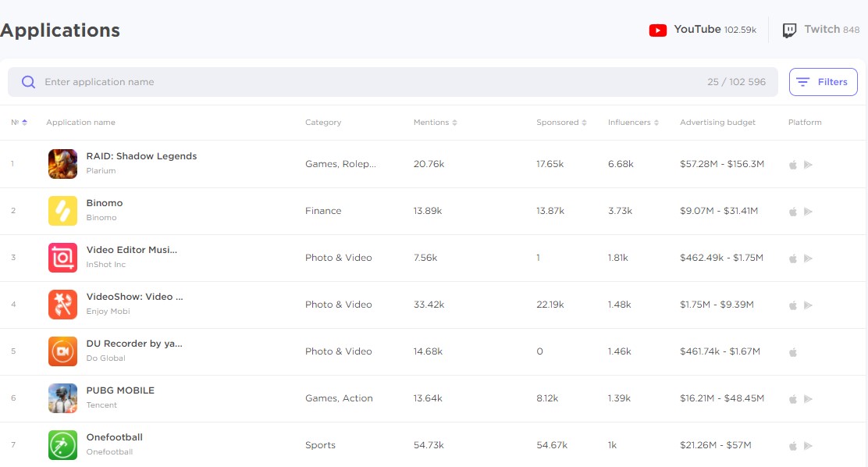Click the 17.65k sponsored value
The image size is (868, 467).
point(550,164)
